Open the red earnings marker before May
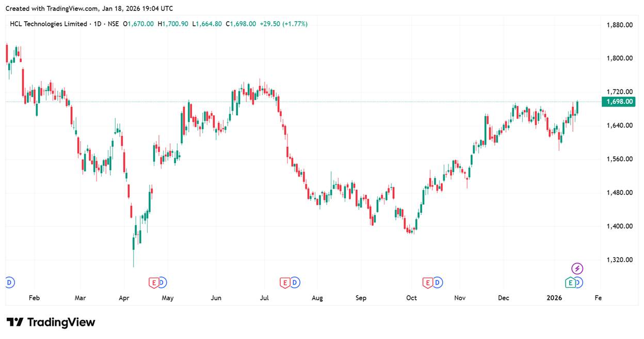 pyautogui.click(x=153, y=282)
